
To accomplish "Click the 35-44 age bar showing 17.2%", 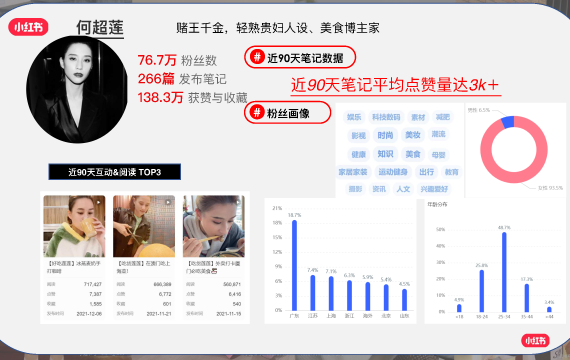I will 527,298.
